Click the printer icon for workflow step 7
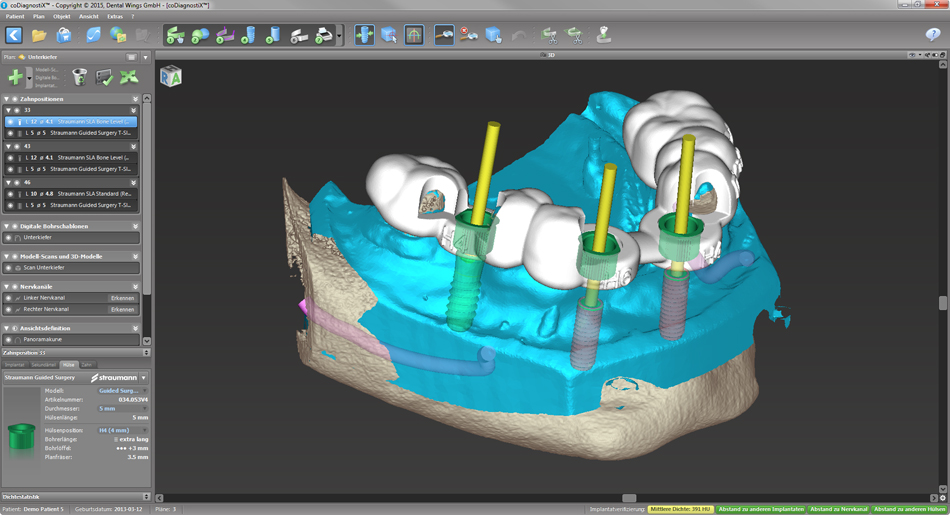 pos(323,35)
